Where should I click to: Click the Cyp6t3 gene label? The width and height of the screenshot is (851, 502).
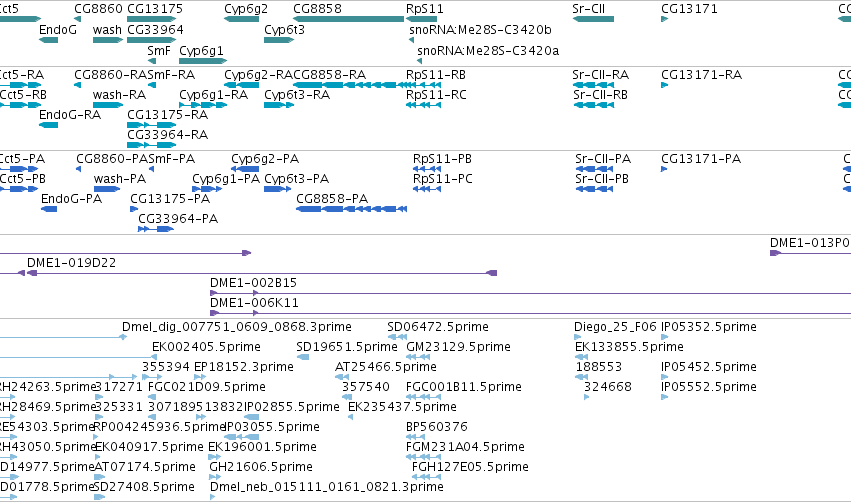click(x=284, y=30)
